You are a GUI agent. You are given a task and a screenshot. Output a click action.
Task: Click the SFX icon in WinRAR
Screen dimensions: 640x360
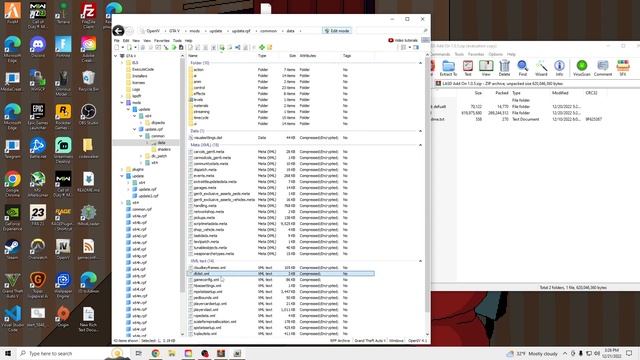coord(623,68)
